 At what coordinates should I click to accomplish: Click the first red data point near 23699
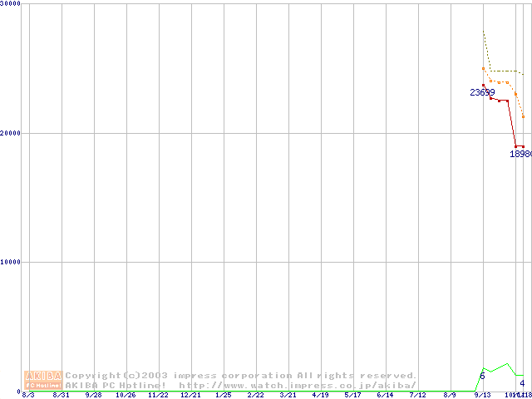pos(484,85)
